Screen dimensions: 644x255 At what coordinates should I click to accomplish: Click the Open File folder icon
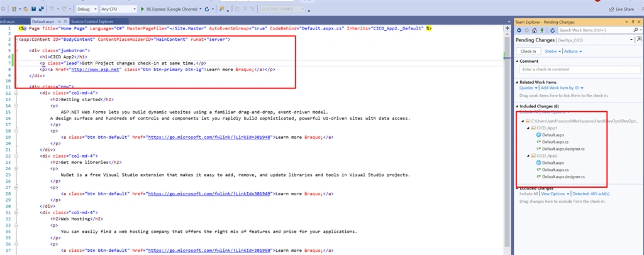25,9
